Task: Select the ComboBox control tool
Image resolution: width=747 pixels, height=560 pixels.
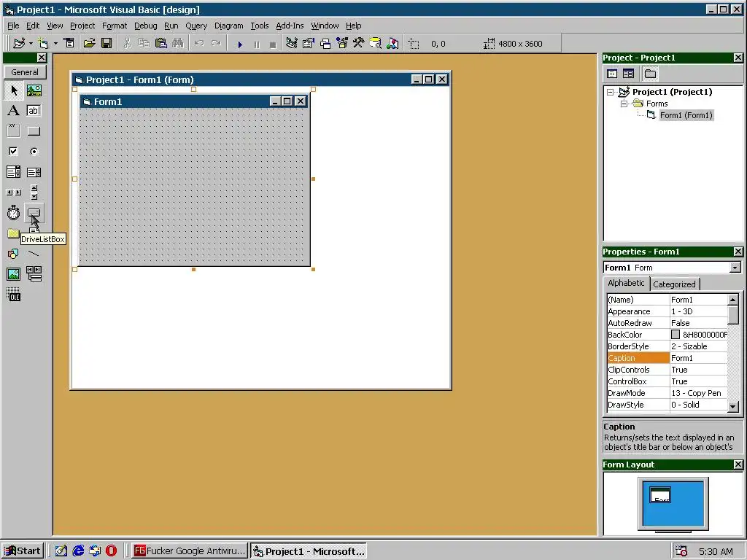Action: [14, 172]
